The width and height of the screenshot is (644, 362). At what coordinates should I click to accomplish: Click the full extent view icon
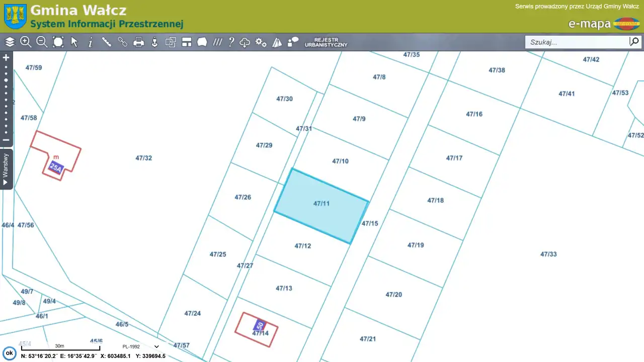pyautogui.click(x=58, y=42)
